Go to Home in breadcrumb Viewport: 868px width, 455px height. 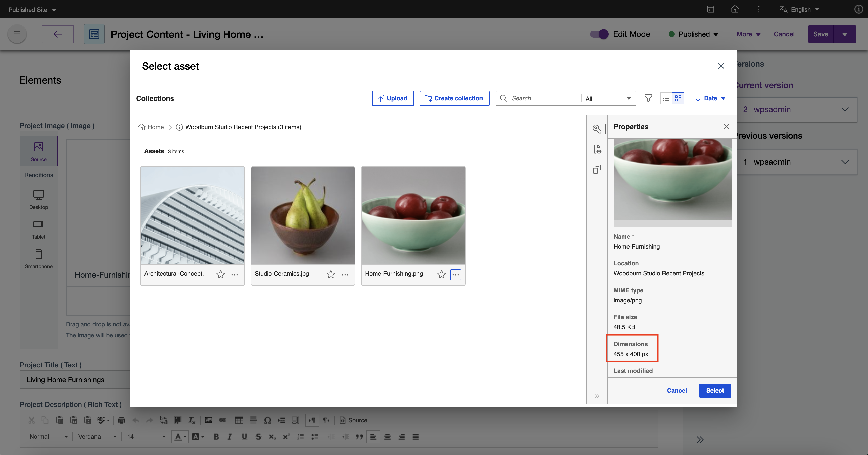coord(155,127)
